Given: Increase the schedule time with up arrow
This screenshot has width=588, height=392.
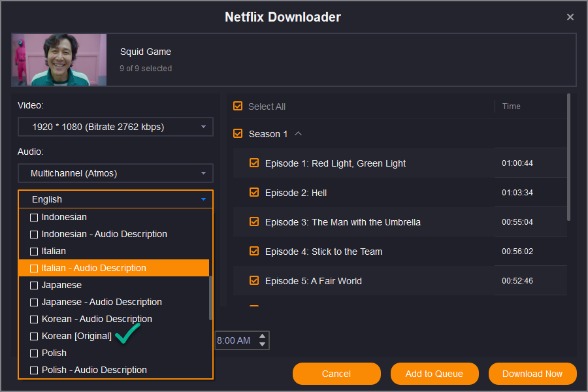Looking at the screenshot, I should 263,336.
